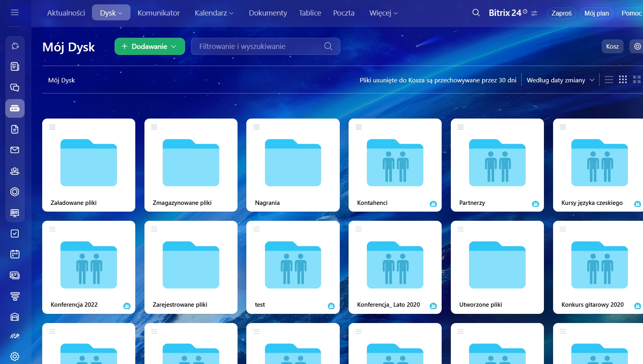Switch to large tile view layout
This screenshot has height=364, width=643.
637,80
